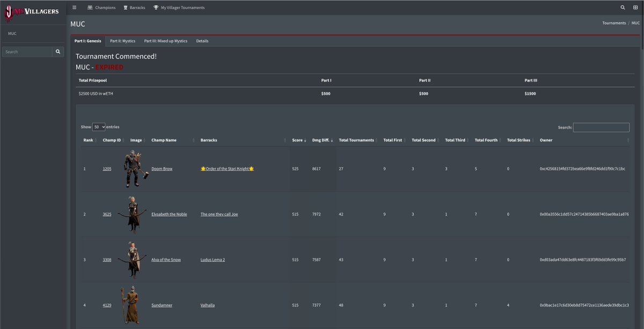Switch to Part I: Genesis tab
The width and height of the screenshot is (644, 329).
88,41
